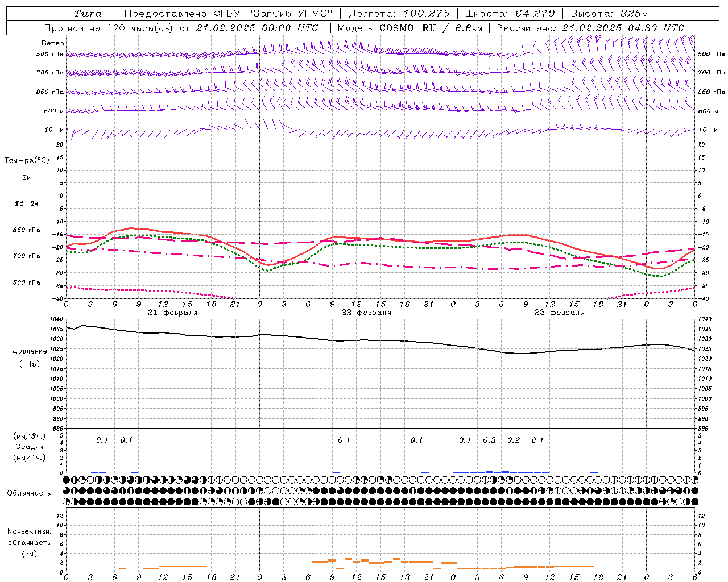This screenshot has height=582, width=728.
Task: Click the "23 февраля" date label
Action: coord(560,313)
